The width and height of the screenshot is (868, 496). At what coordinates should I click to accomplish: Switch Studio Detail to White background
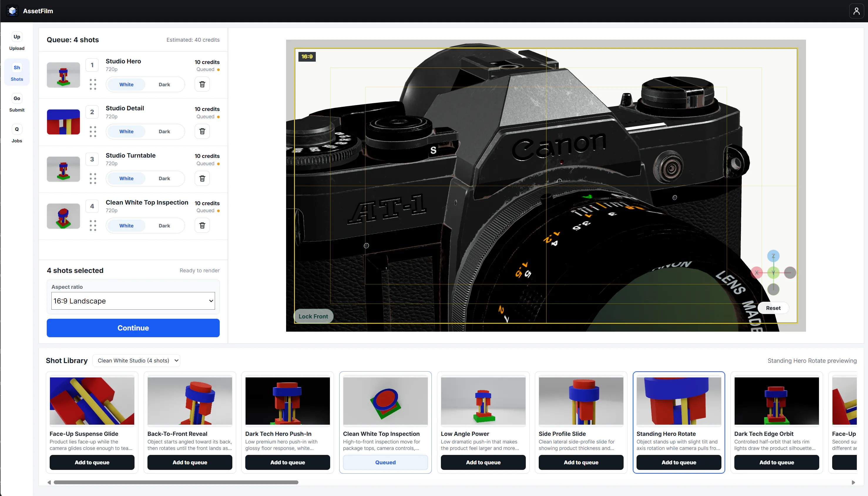point(126,131)
